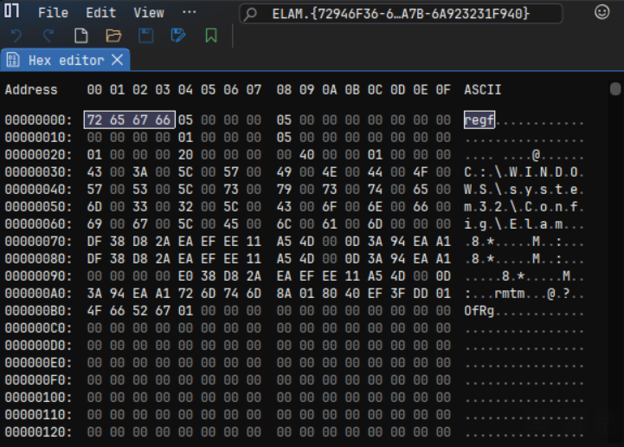Click address 00000000: row label
Viewport: 624px width, 447px height.
point(38,120)
